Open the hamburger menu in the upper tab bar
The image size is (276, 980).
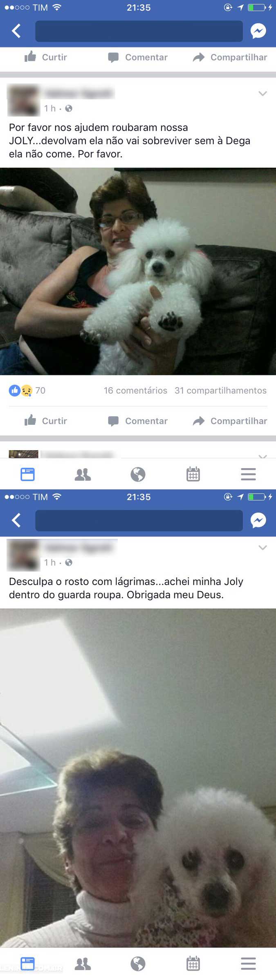click(248, 474)
